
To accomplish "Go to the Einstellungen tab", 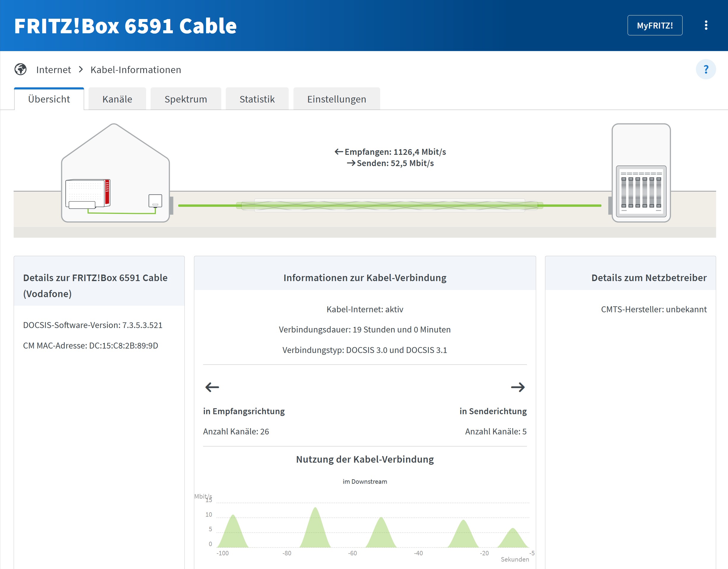I will 336,99.
